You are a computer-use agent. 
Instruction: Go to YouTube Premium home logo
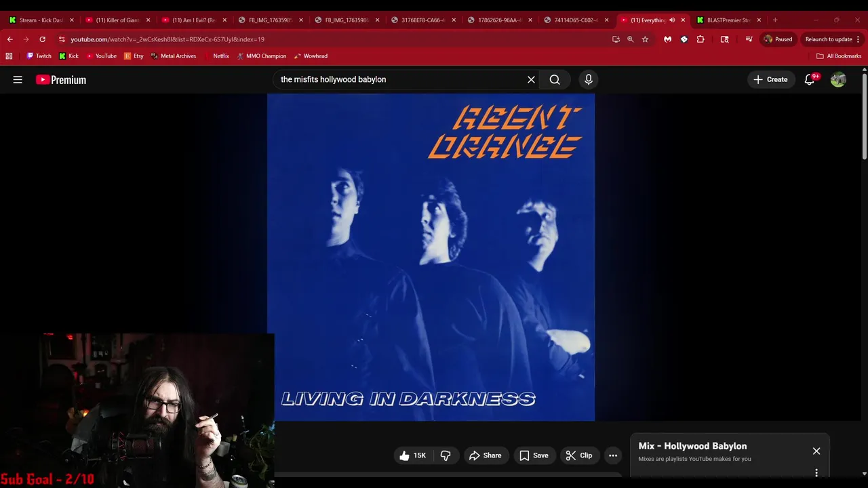(61, 79)
